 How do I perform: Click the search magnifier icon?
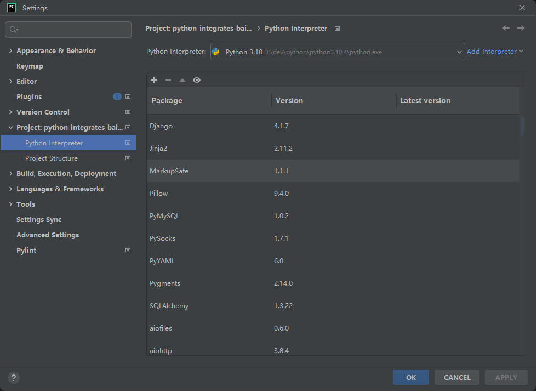14,30
